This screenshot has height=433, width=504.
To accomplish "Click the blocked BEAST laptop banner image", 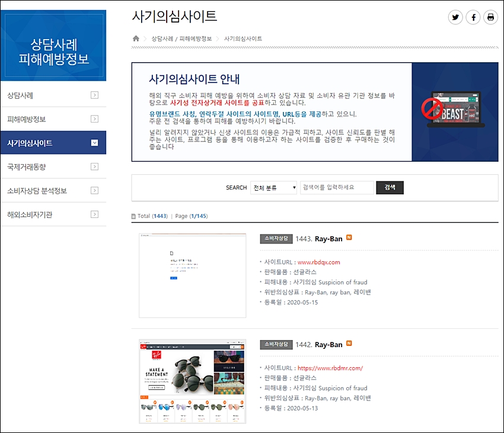I will coord(454,110).
